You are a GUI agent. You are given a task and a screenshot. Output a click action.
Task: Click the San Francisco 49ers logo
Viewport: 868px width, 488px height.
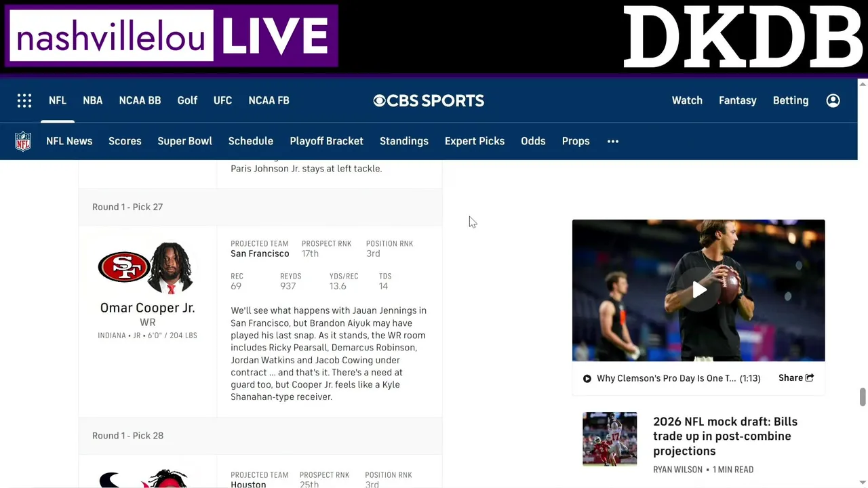coord(123,267)
